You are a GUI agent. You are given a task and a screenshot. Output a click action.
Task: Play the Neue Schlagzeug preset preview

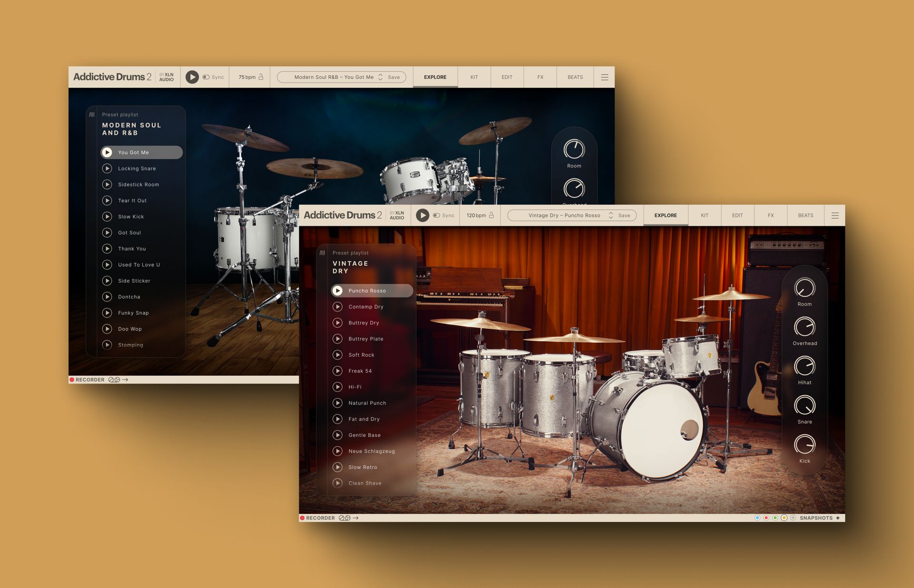(338, 451)
